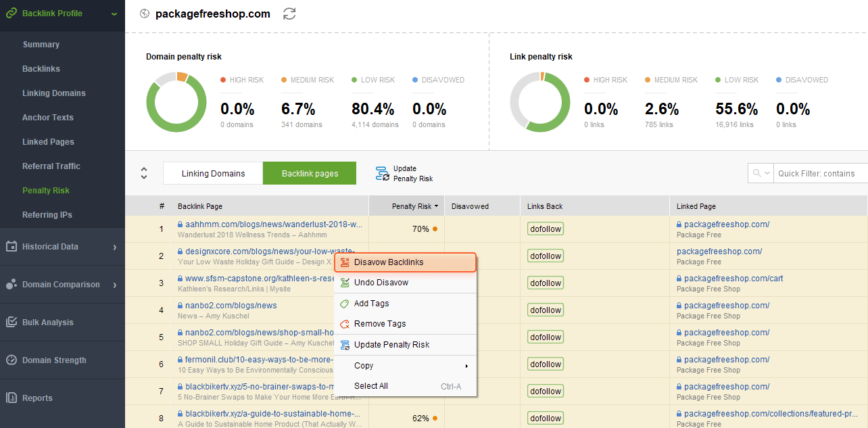
Task: Open Backlinks in the sidebar
Action: click(41, 69)
